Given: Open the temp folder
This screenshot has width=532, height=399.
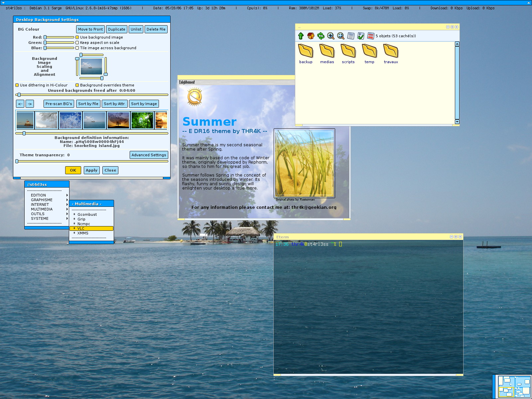Looking at the screenshot, I should point(369,54).
